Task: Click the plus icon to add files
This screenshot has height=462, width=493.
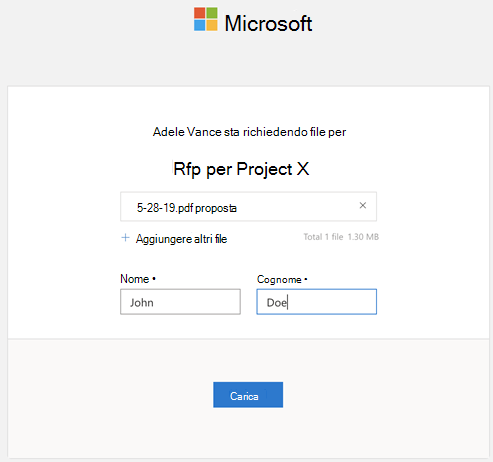Action: [x=125, y=238]
